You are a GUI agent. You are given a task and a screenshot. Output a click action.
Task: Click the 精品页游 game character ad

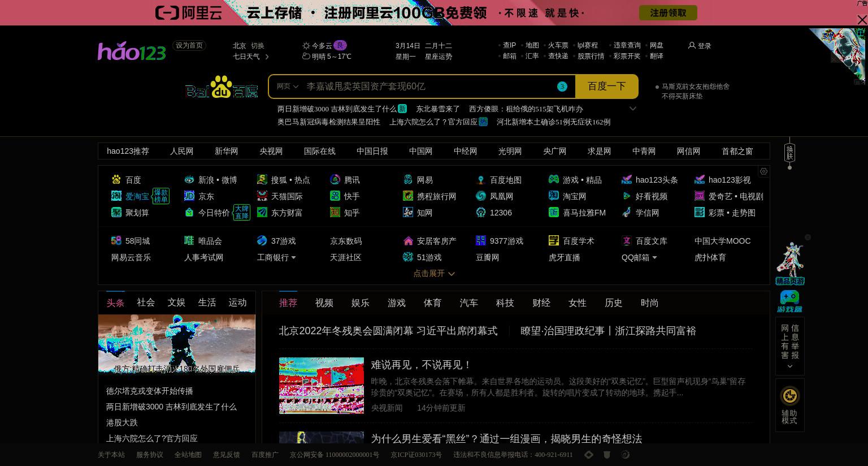click(790, 264)
